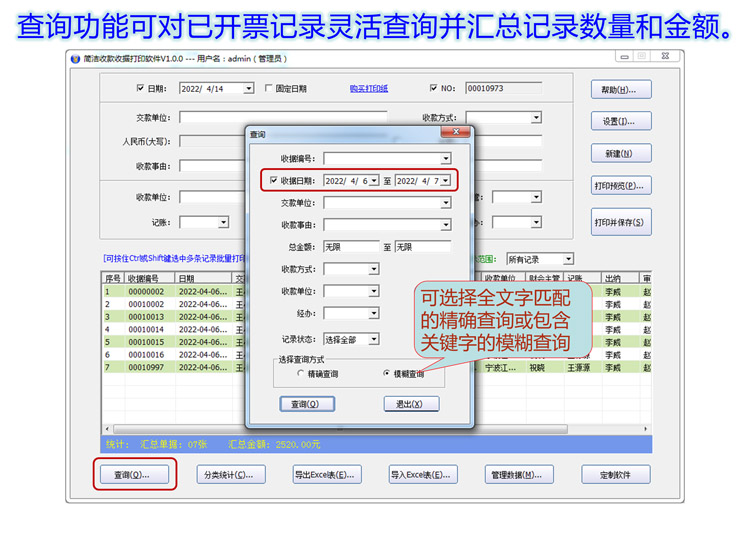
Task: Click the 日期 column header in the table
Action: pyautogui.click(x=203, y=278)
